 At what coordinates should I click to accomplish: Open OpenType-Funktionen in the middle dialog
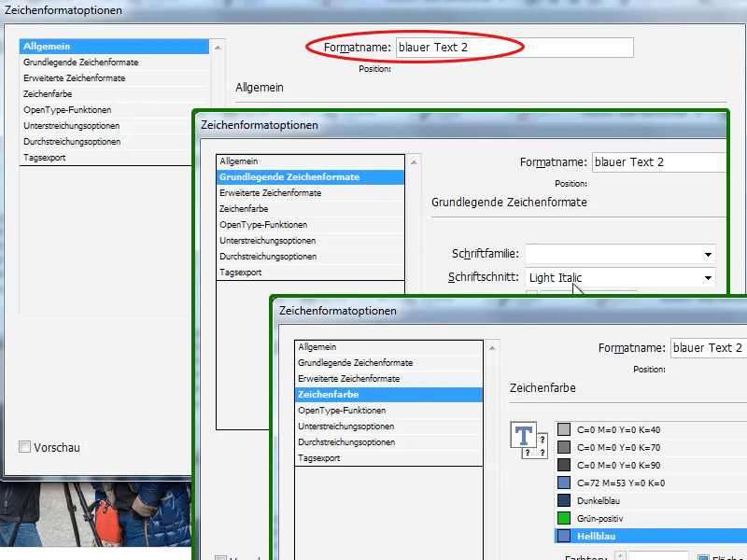click(310, 225)
